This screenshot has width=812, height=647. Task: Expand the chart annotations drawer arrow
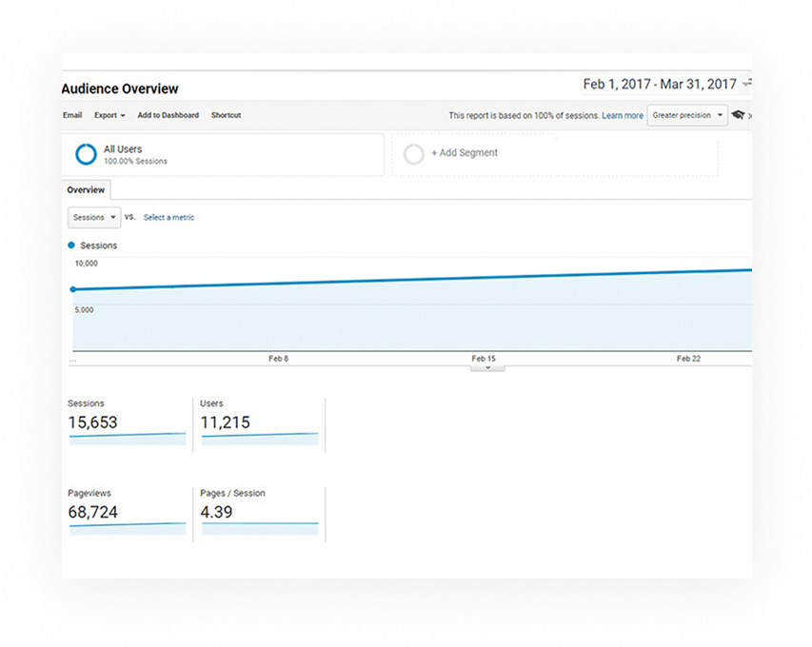(487, 368)
